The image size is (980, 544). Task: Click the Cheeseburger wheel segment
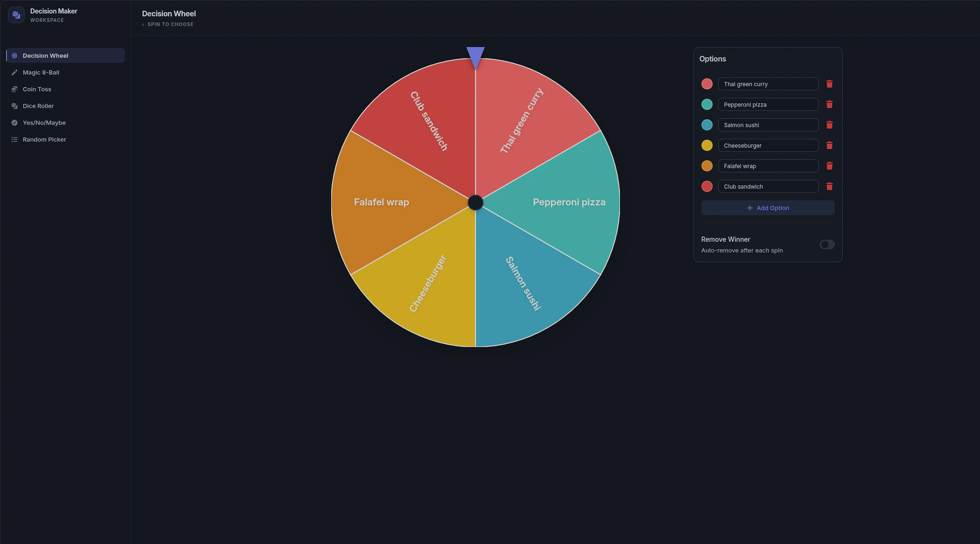click(x=429, y=283)
